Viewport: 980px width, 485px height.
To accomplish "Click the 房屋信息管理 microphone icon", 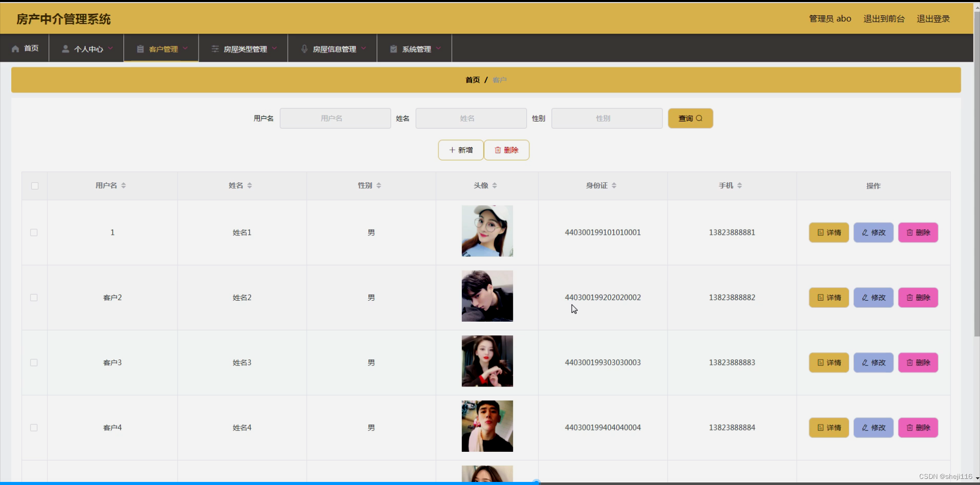I will pyautogui.click(x=304, y=48).
